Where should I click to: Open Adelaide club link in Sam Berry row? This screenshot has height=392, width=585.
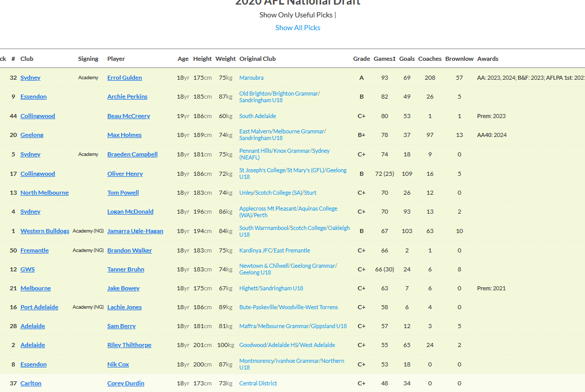point(32,326)
